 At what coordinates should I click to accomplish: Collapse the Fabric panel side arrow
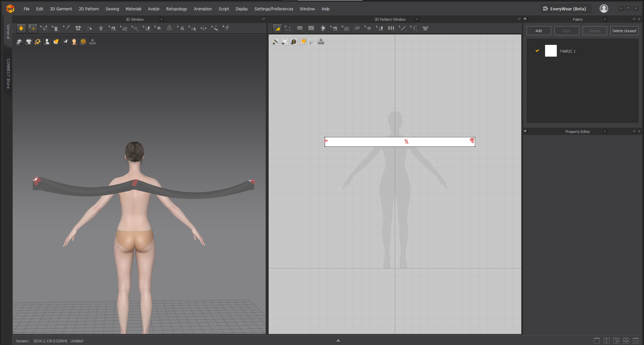(x=525, y=19)
